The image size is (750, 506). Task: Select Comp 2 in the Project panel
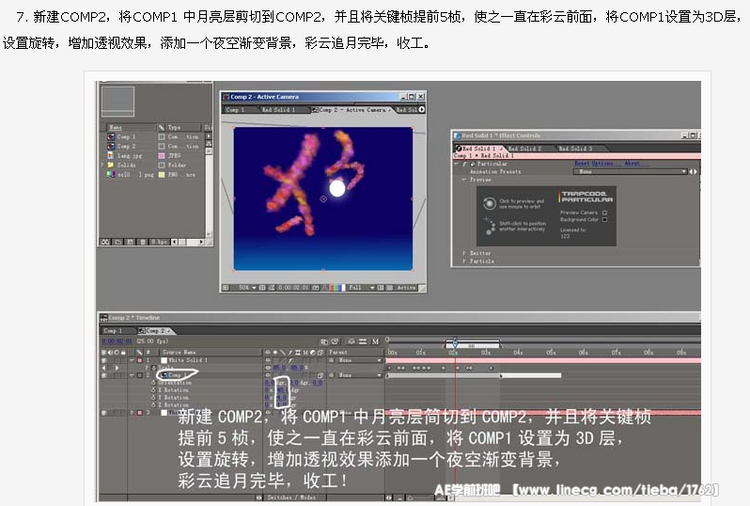tap(126, 146)
